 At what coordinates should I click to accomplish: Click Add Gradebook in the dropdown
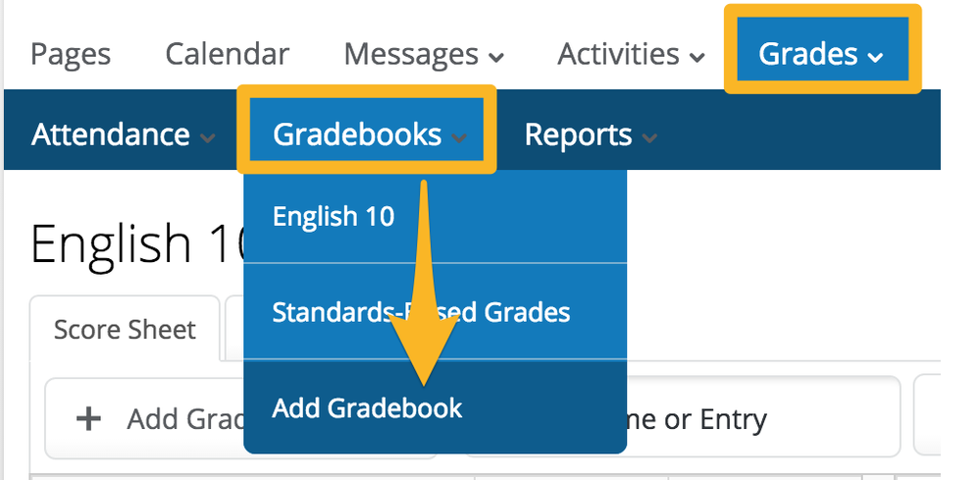435,407
